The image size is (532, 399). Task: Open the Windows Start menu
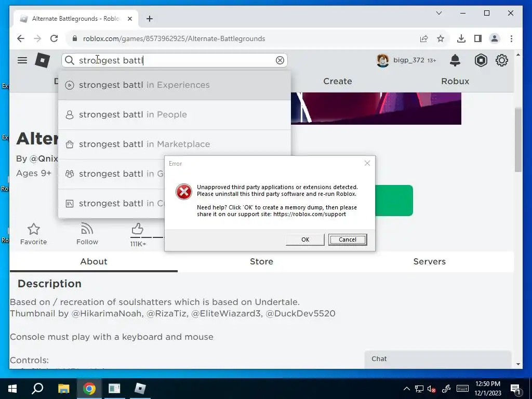click(x=12, y=389)
